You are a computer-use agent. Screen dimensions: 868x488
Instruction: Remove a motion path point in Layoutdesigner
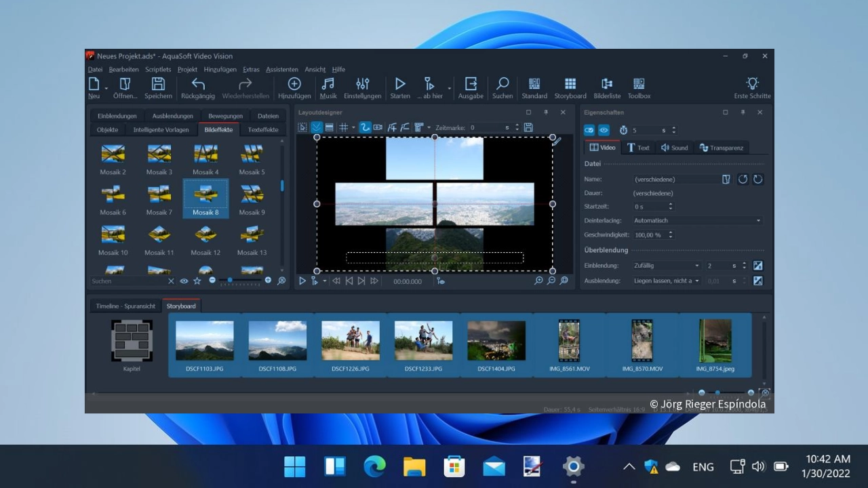[405, 127]
